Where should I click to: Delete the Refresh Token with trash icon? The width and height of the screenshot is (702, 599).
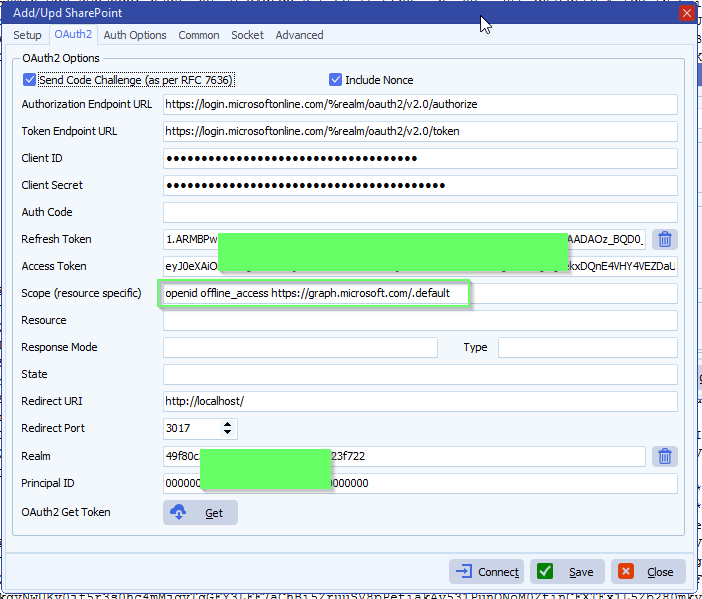tap(664, 239)
